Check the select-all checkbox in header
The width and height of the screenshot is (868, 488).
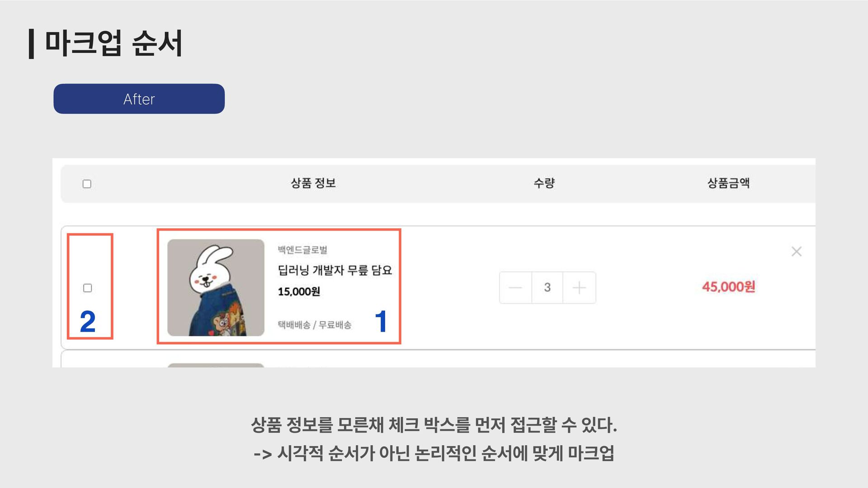[87, 184]
